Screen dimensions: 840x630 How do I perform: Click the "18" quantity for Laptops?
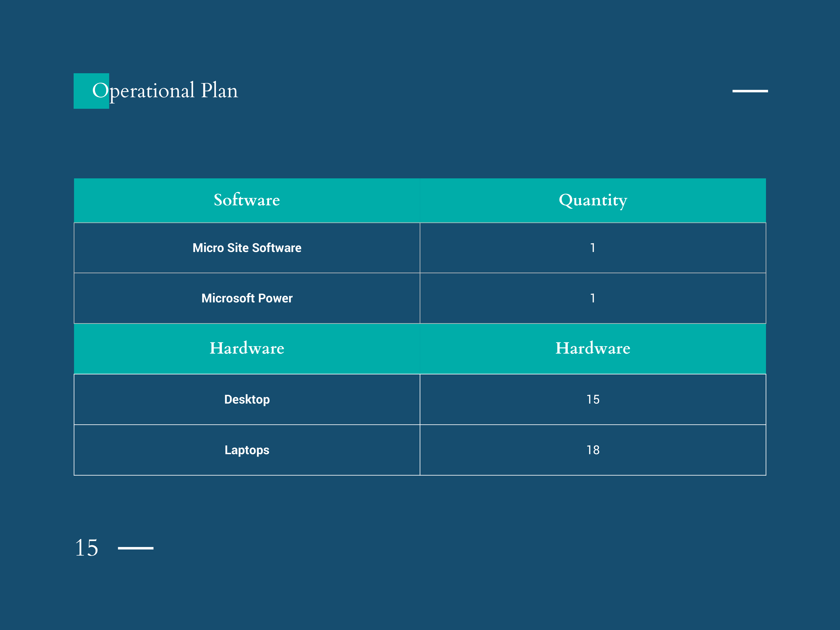[x=593, y=450]
